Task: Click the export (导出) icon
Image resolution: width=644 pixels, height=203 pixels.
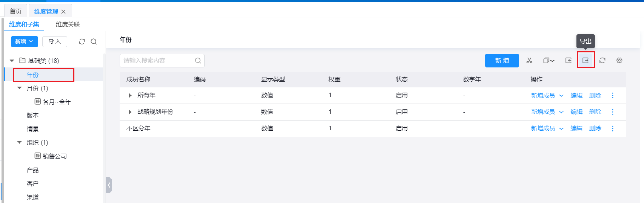Action: coord(586,61)
